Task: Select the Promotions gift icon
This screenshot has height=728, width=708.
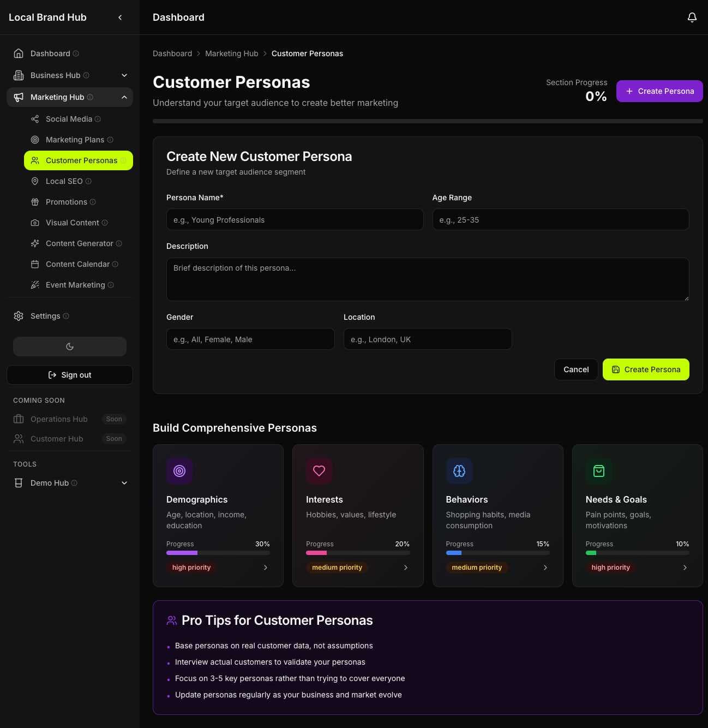Action: (x=35, y=202)
